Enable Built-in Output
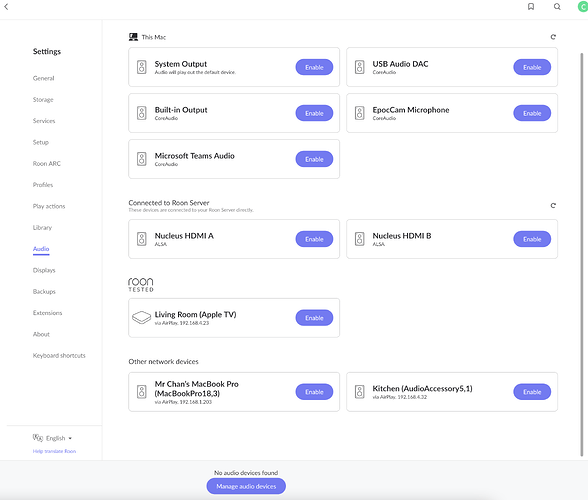Viewport: 588px width, 500px height. pyautogui.click(x=314, y=113)
